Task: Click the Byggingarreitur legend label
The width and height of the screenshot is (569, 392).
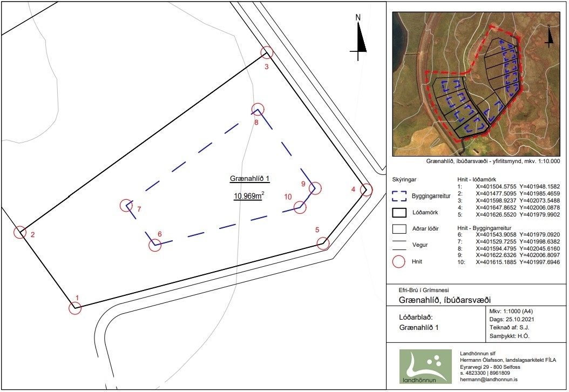Action: [431, 197]
